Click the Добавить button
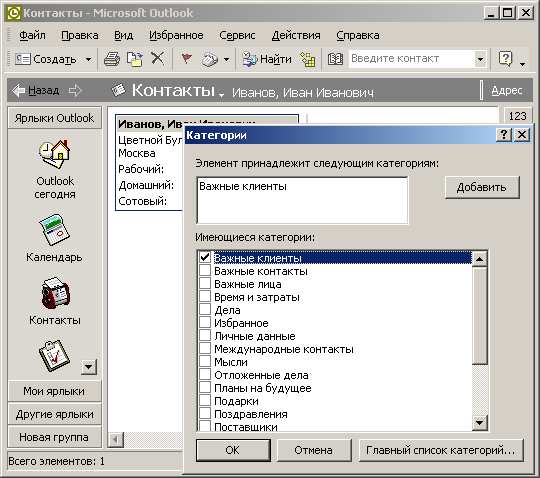 [482, 187]
